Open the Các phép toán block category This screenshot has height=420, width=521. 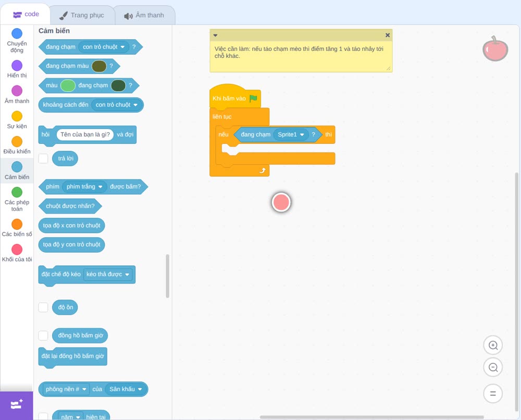(x=17, y=199)
